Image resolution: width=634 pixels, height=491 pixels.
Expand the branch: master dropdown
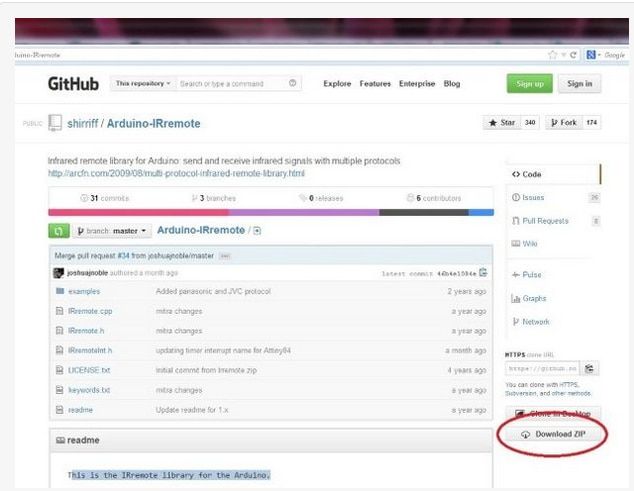tap(112, 231)
